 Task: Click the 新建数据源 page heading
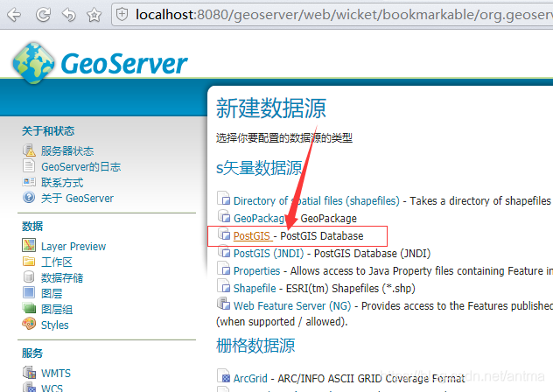(x=271, y=108)
